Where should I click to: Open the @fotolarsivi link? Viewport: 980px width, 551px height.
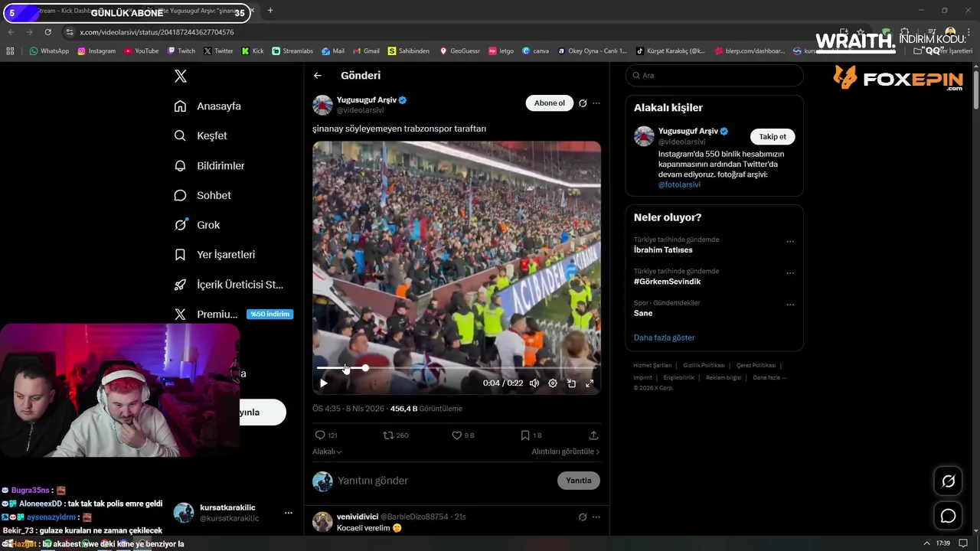(x=679, y=184)
